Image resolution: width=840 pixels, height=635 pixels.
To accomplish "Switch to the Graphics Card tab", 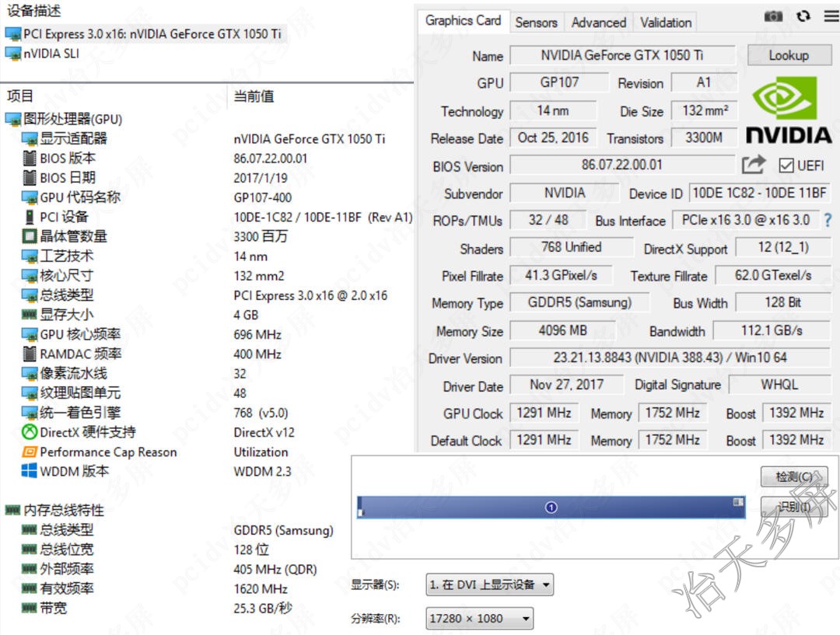I will pyautogui.click(x=464, y=21).
